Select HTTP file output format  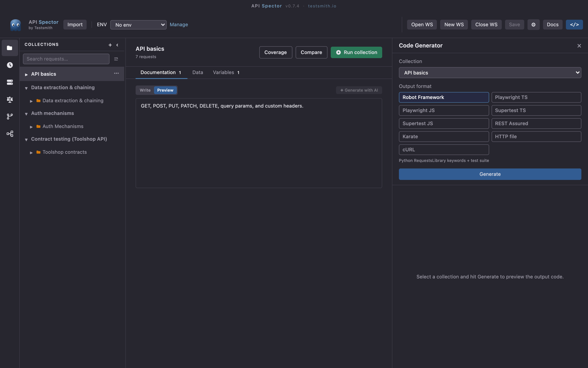pyautogui.click(x=536, y=137)
